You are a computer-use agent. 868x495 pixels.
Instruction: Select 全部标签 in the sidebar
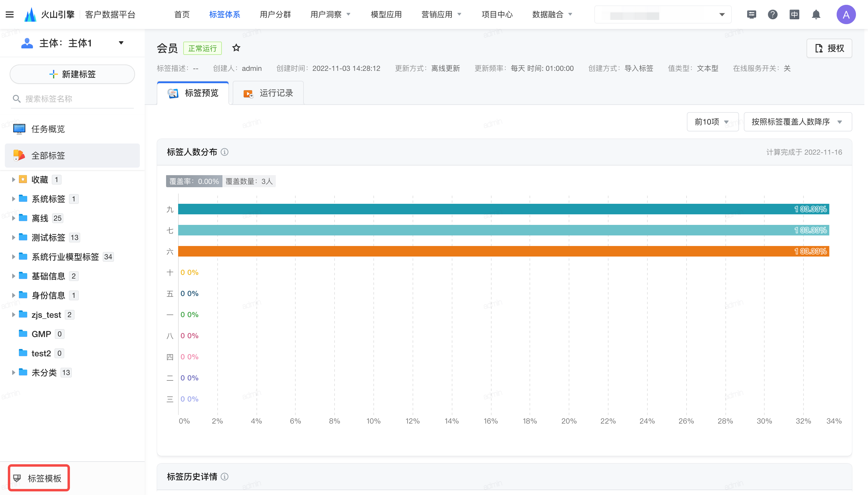(72, 155)
